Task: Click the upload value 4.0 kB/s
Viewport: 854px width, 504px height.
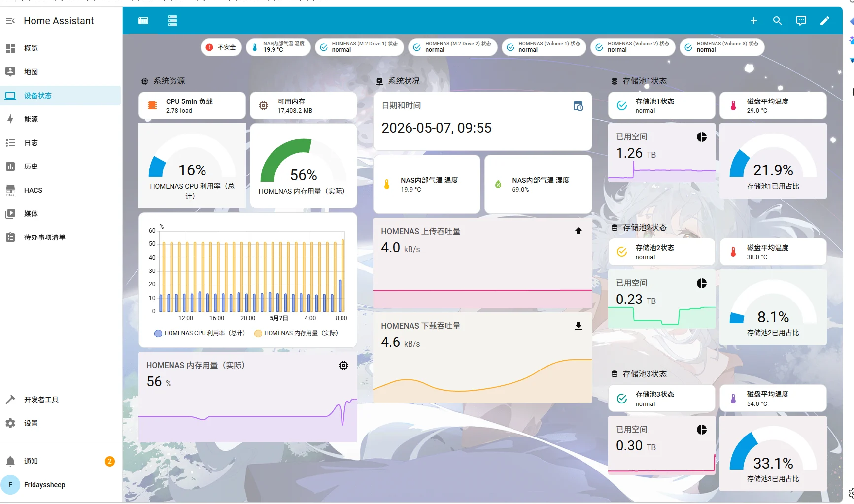Action: [x=401, y=248]
